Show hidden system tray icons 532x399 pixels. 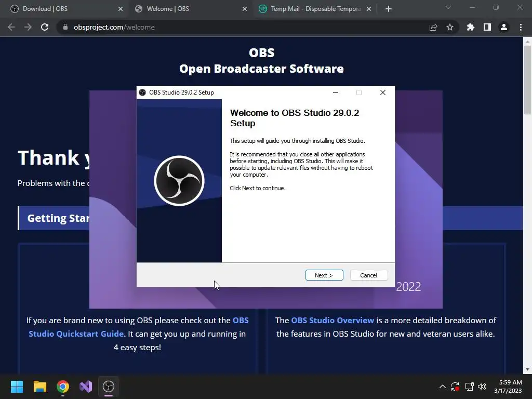pyautogui.click(x=443, y=387)
